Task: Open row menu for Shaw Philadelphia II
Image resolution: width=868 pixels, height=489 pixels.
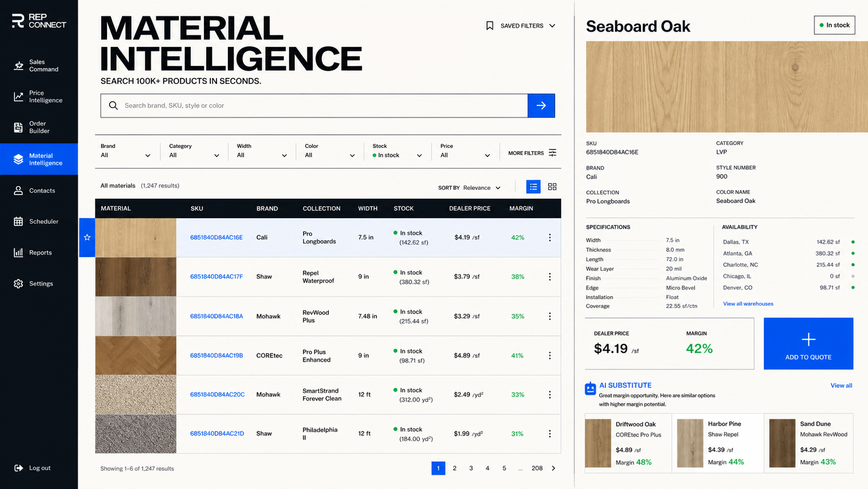Action: click(550, 434)
